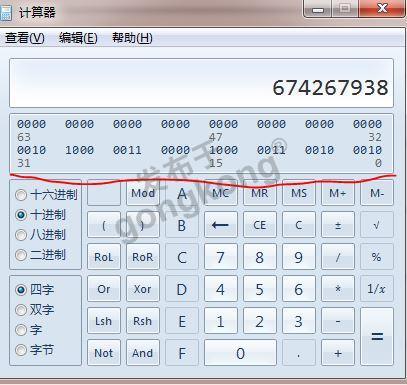This screenshot has height=385, width=407.
Task: Click the number 6 key
Action: pos(299,289)
